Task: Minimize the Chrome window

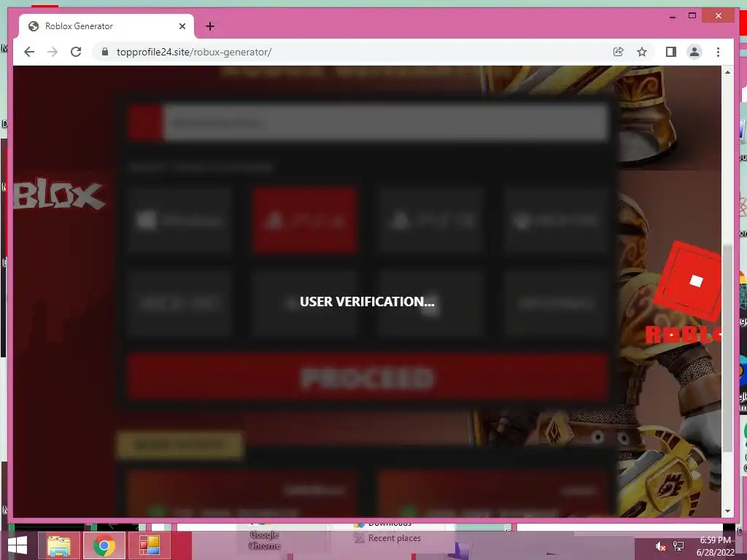Action: [x=672, y=16]
